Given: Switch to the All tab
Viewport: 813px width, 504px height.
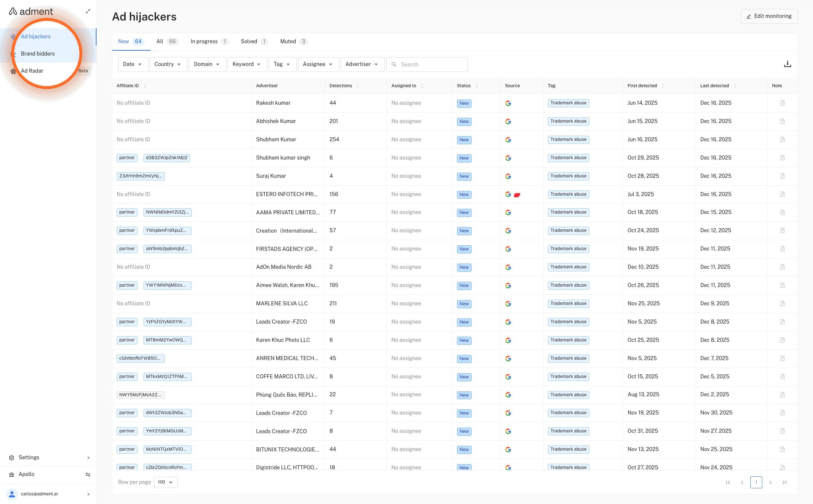Looking at the screenshot, I should pos(167,41).
